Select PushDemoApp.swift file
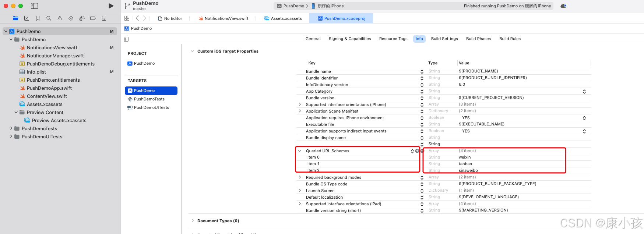 click(x=49, y=88)
